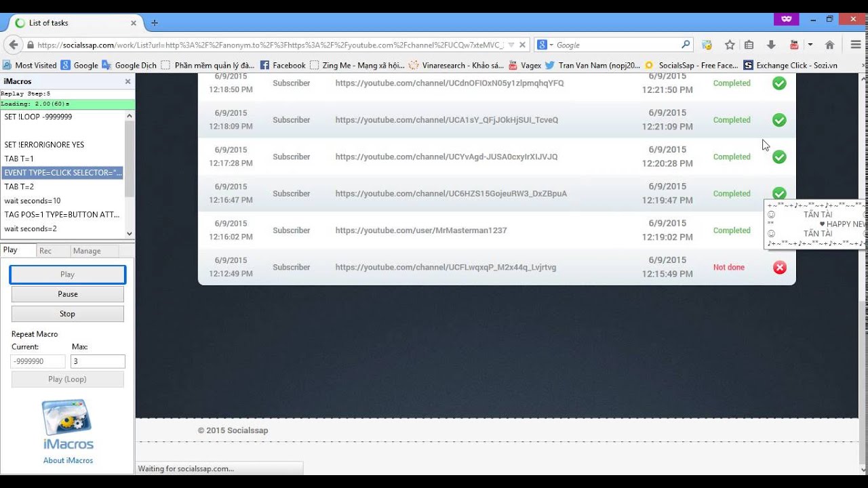The width and height of the screenshot is (868, 488).
Task: Click the browser URL address field
Action: tap(270, 45)
